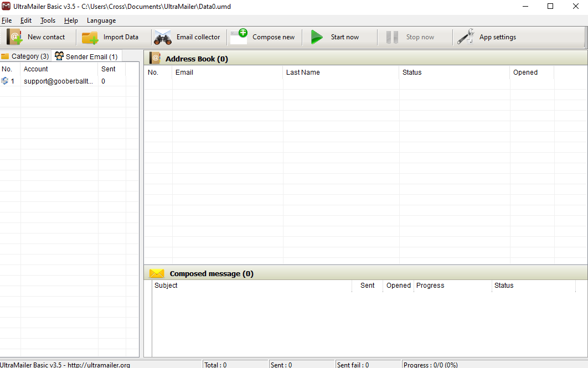
Task: Click the Composed message (0) title
Action: (x=212, y=273)
